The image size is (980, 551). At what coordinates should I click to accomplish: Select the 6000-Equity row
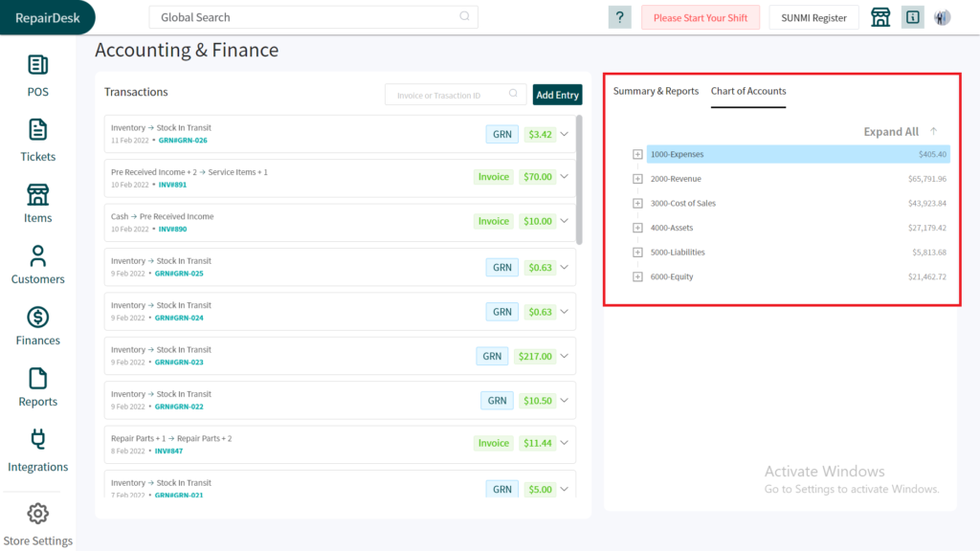(798, 276)
